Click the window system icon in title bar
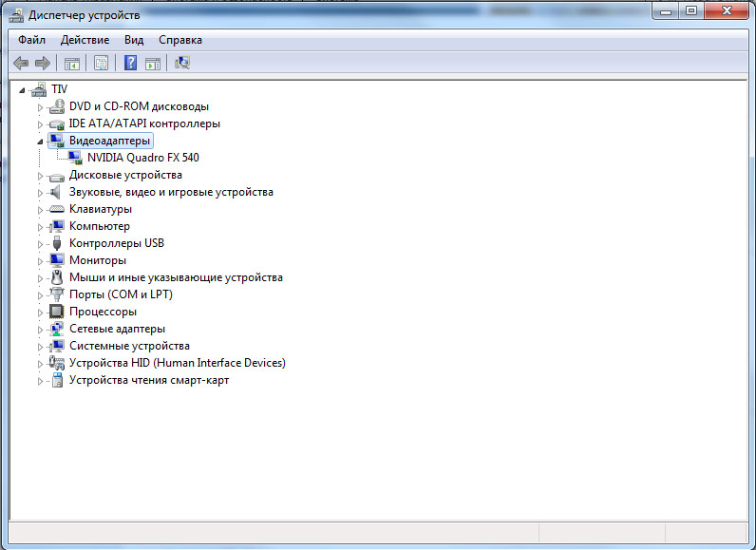This screenshot has height=550, width=756. pyautogui.click(x=16, y=15)
